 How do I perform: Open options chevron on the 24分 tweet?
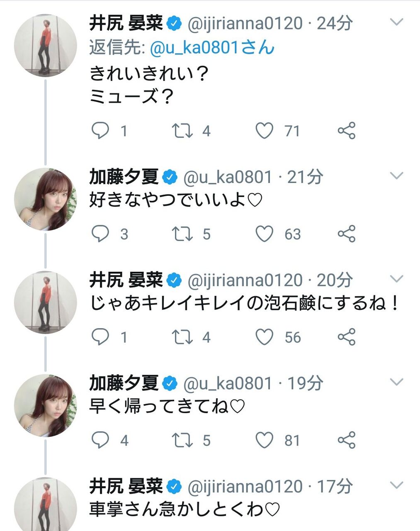[397, 22]
